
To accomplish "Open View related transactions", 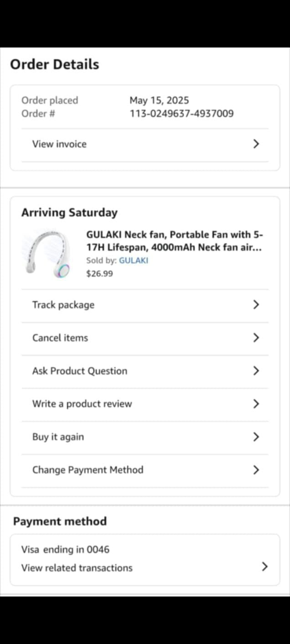I will [x=77, y=568].
